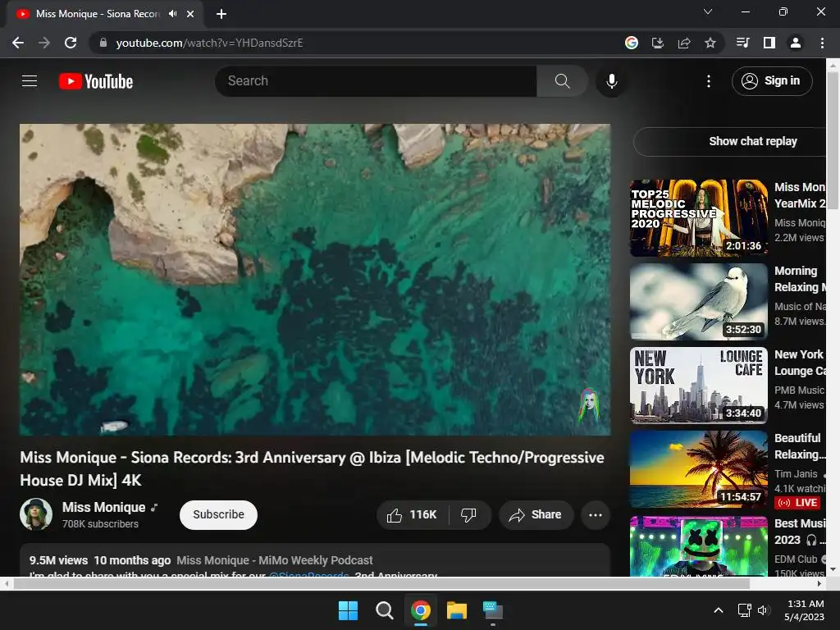The height and width of the screenshot is (630, 840).
Task: Open MiMo Weekly Podcast link in description
Action: 274,560
